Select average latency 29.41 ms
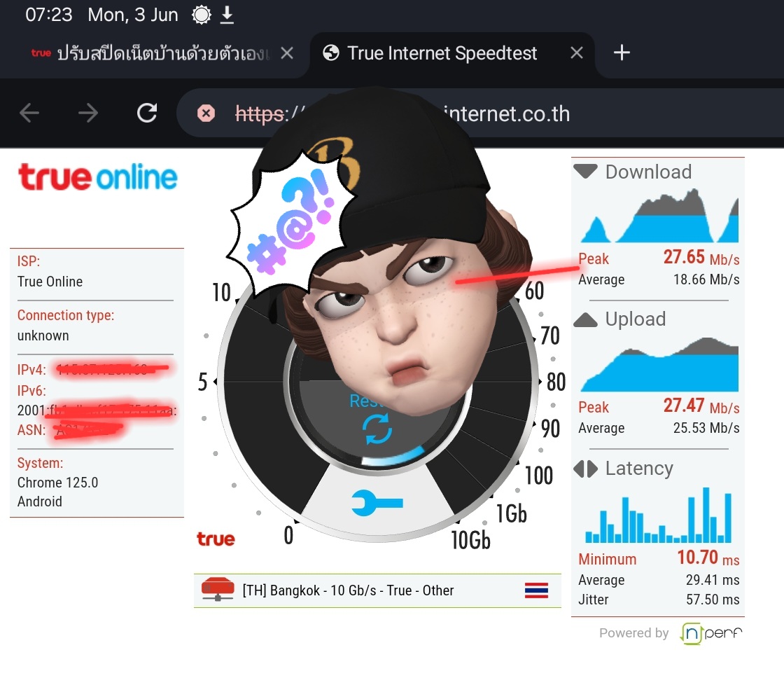This screenshot has height=678, width=784. click(713, 580)
